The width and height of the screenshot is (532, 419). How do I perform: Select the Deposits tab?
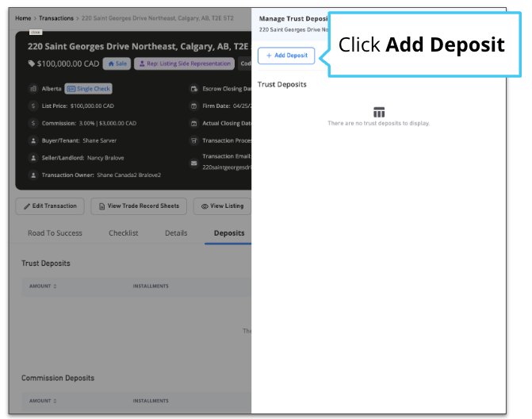tap(229, 233)
